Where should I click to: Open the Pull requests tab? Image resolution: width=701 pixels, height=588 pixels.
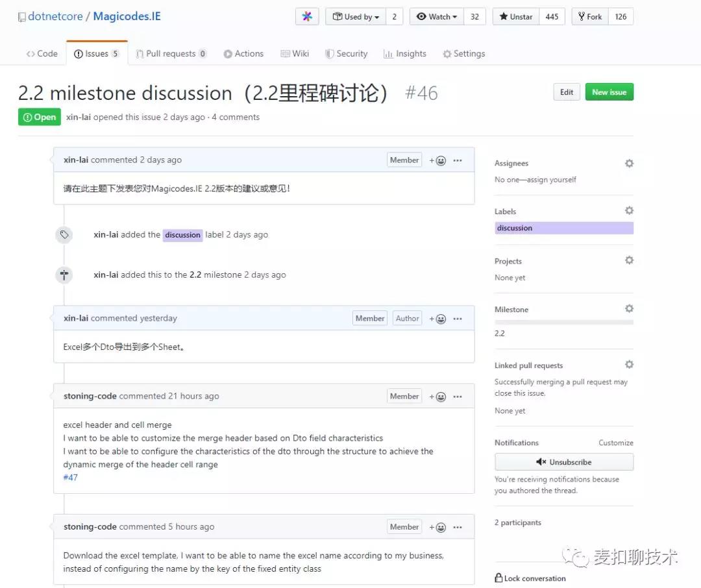point(171,54)
